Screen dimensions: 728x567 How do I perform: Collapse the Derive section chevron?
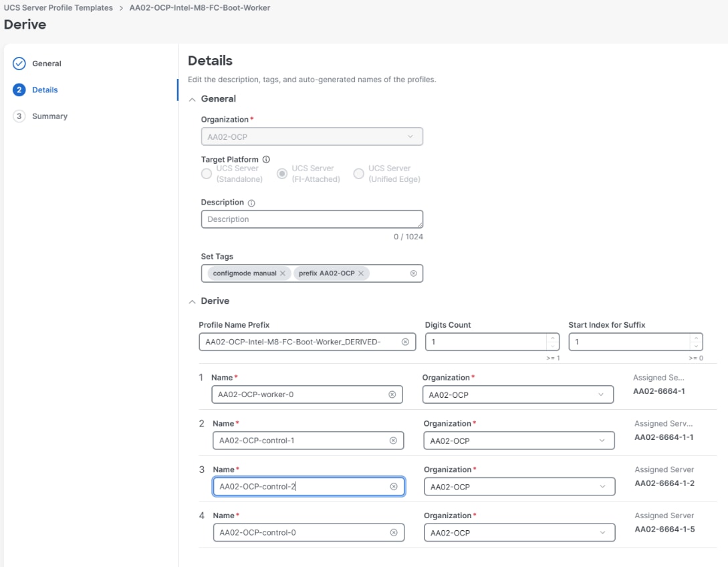[193, 302]
